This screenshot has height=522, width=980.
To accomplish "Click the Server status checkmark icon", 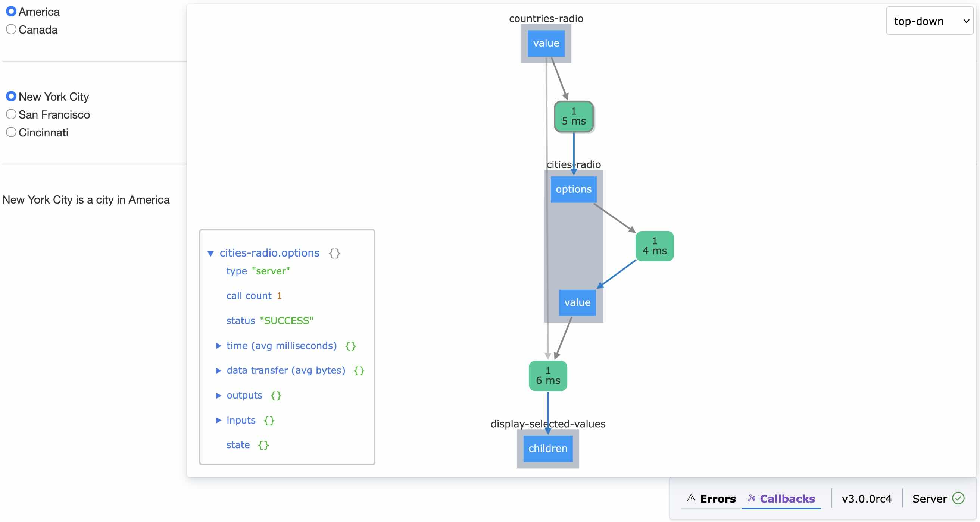I will click(958, 498).
